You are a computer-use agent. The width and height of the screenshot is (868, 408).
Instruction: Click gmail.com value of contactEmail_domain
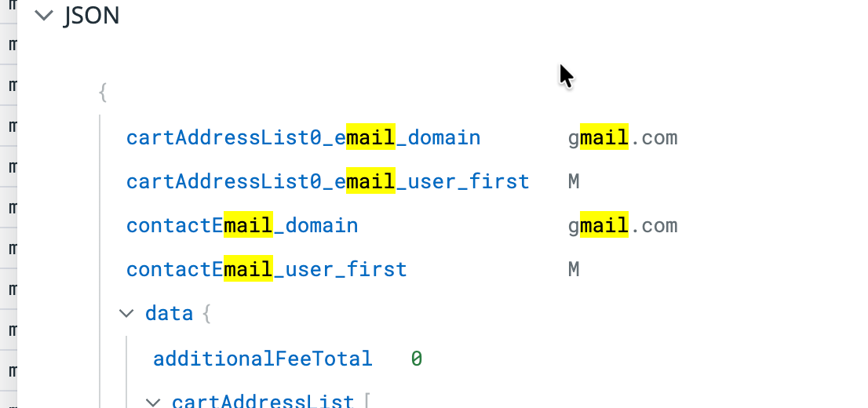coord(622,226)
